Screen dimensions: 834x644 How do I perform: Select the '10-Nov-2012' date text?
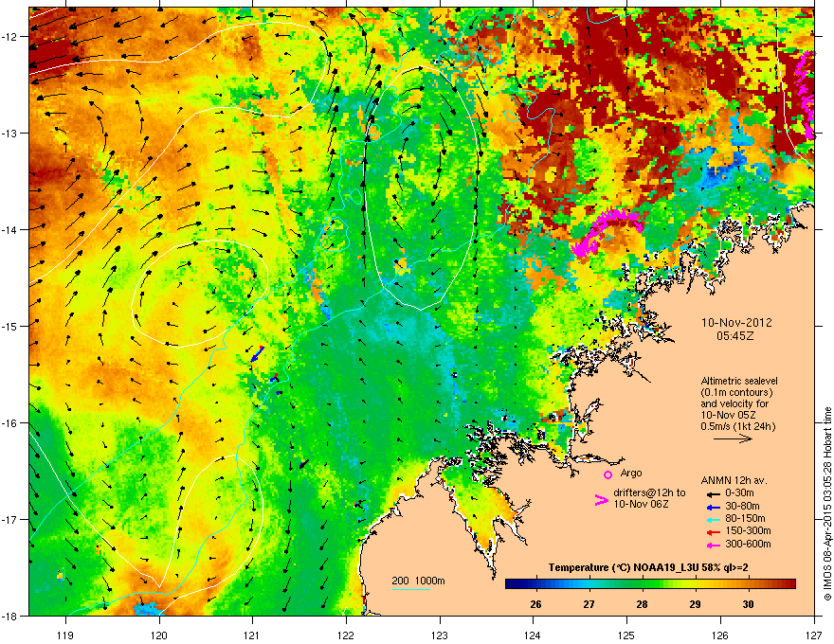point(736,323)
